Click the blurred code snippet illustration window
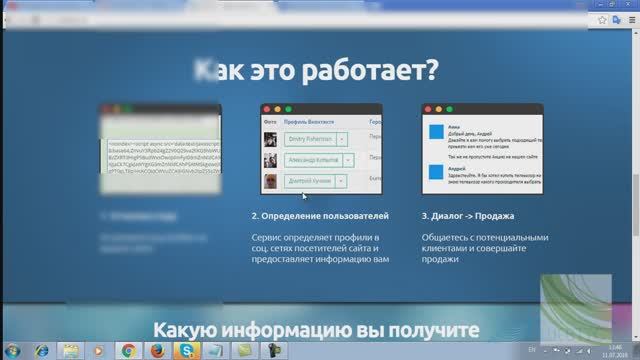Image resolution: width=640 pixels, height=360 pixels. click(160, 149)
